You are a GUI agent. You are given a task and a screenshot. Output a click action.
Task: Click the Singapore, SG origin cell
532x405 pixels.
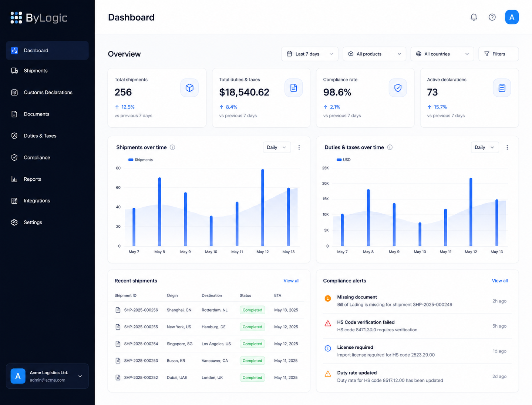tap(179, 344)
